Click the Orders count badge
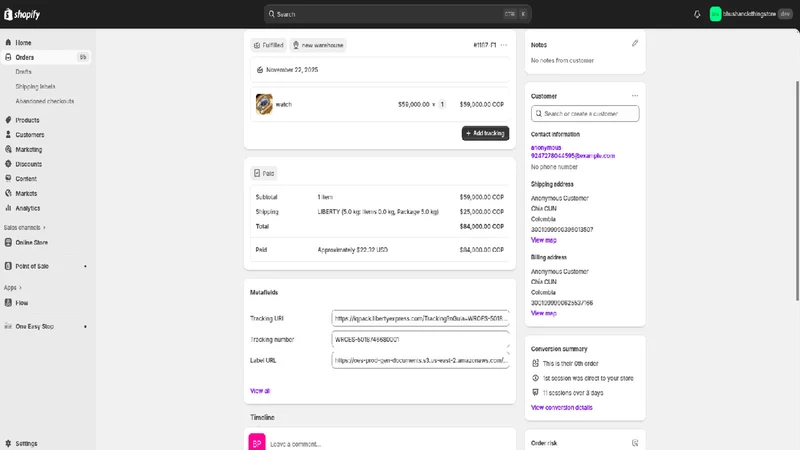Image resolution: width=800 pixels, height=450 pixels. [x=83, y=57]
